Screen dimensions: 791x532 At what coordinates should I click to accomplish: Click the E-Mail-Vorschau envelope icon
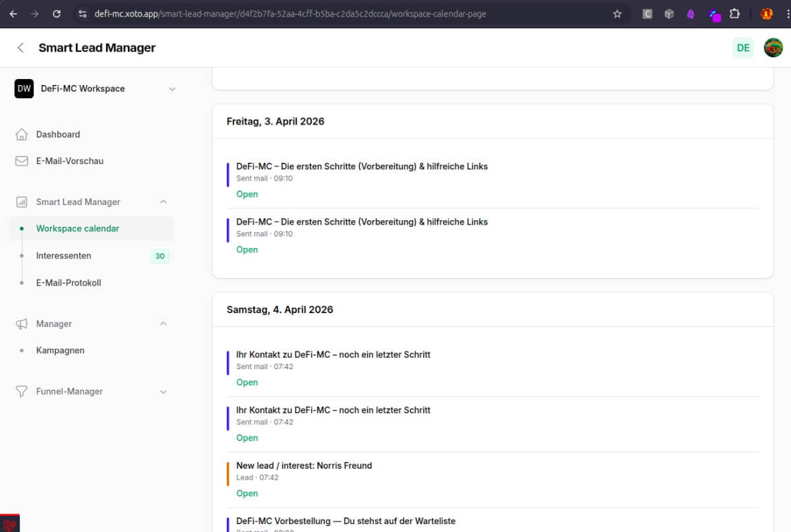coord(22,161)
